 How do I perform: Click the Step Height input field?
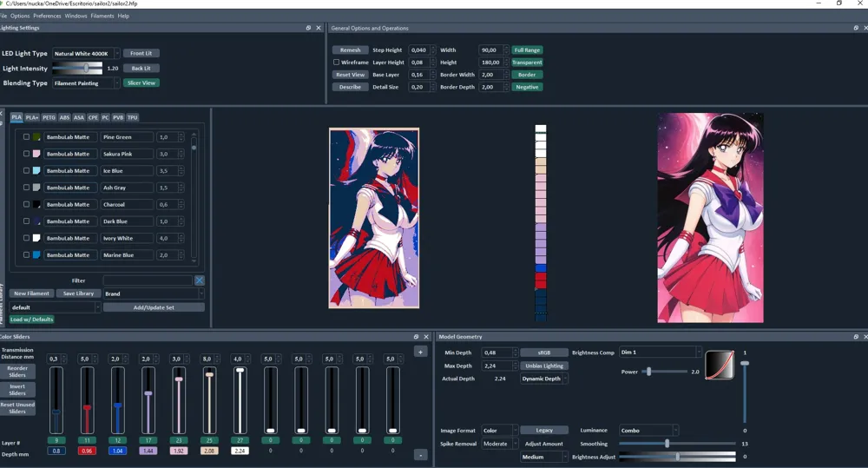[419, 49]
